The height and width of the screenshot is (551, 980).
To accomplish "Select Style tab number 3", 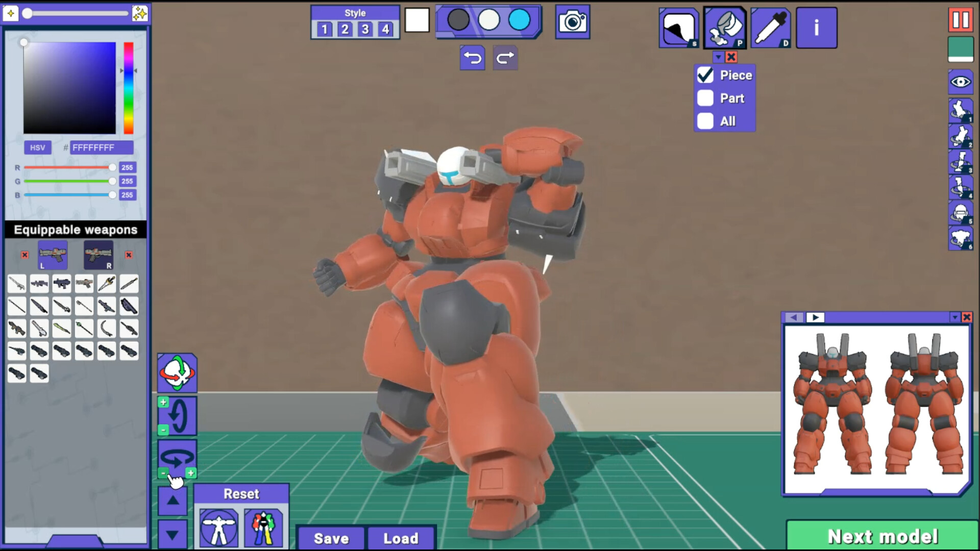I will 365,29.
